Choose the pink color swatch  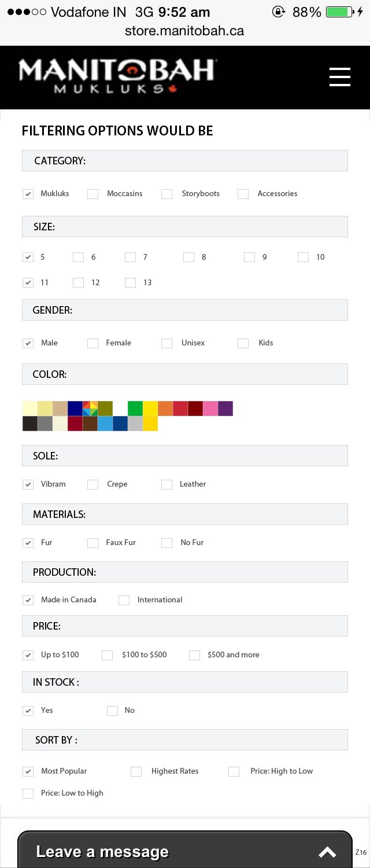(x=210, y=409)
